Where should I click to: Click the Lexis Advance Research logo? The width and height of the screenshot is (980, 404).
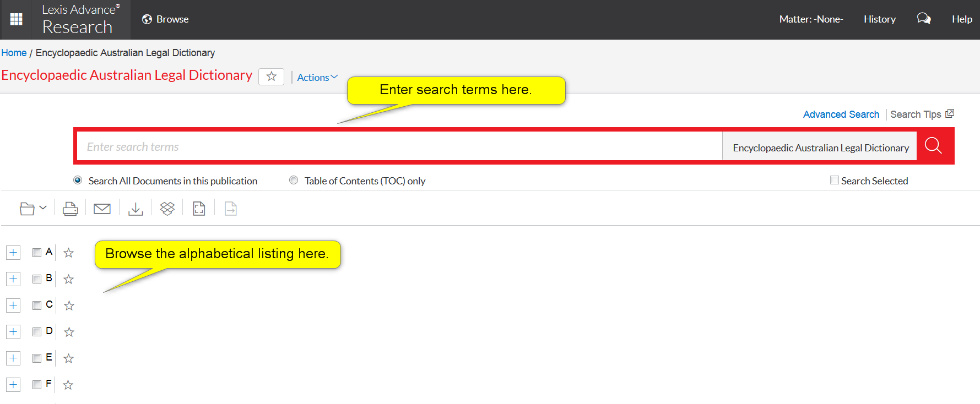81,19
